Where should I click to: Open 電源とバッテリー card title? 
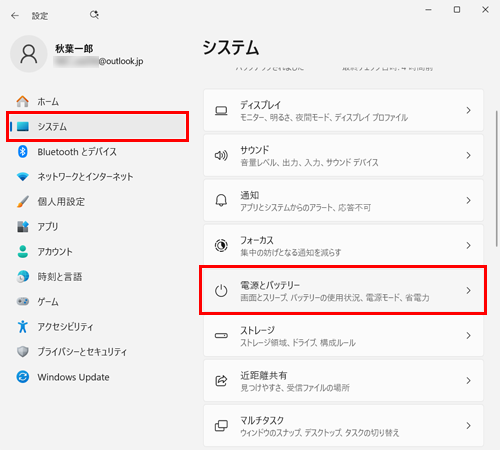[270, 285]
